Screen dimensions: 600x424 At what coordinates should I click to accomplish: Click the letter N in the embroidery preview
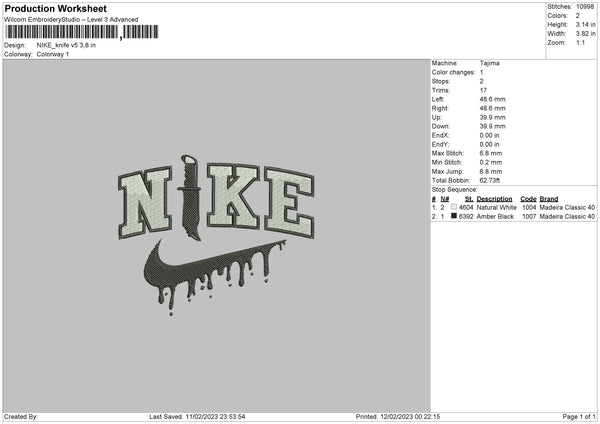click(145, 203)
